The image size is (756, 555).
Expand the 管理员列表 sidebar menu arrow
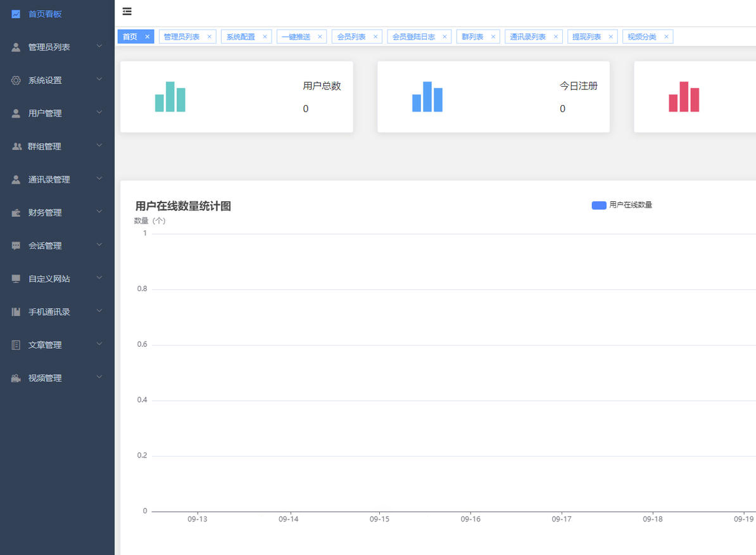[x=99, y=46]
